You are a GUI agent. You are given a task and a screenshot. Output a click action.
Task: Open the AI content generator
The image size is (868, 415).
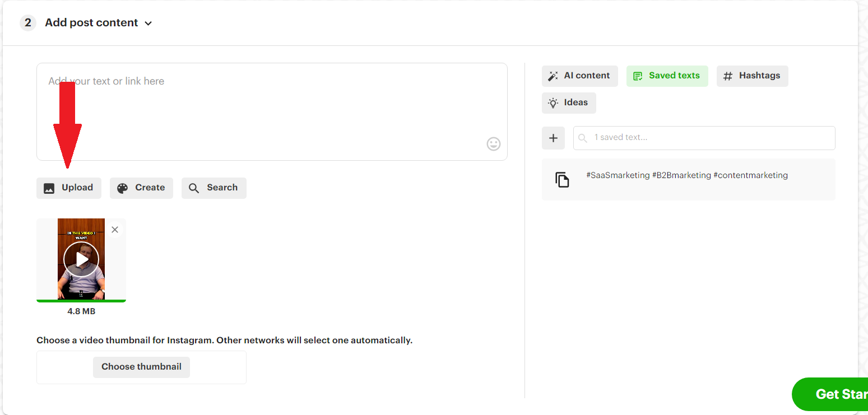coord(579,76)
